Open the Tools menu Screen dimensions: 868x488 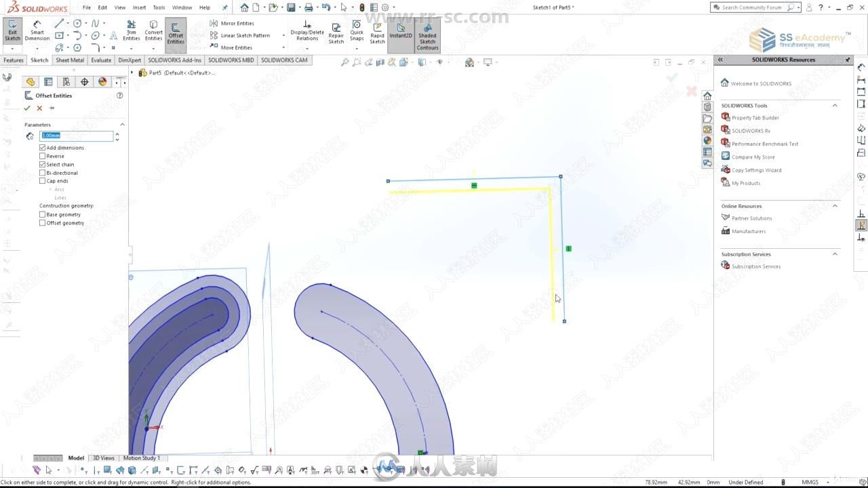click(x=159, y=7)
